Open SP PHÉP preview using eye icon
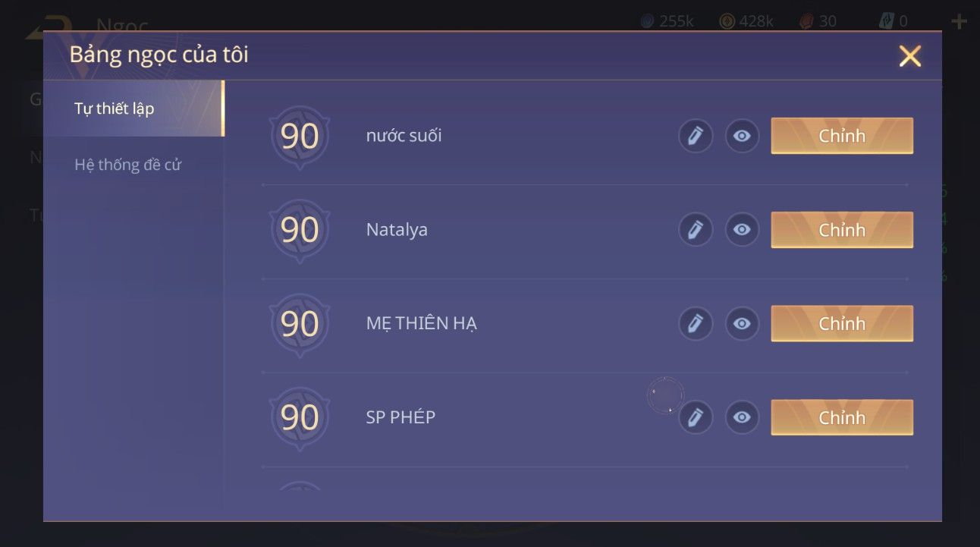 coord(743,417)
